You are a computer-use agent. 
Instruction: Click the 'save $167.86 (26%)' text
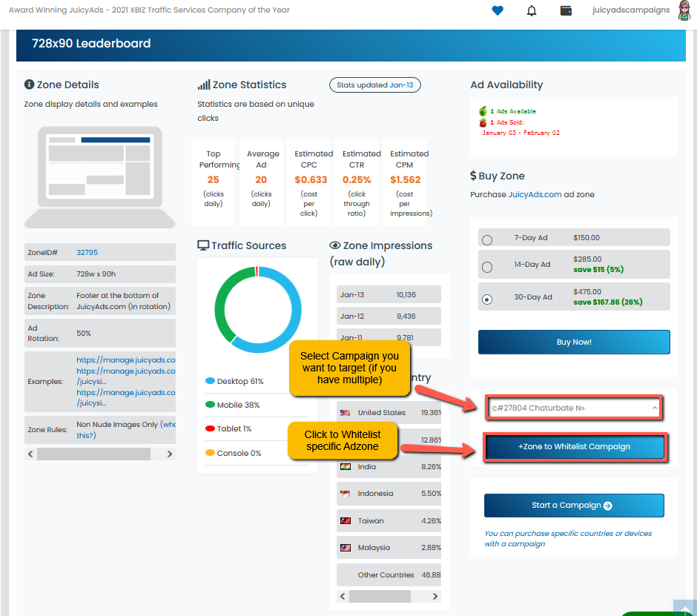point(608,302)
